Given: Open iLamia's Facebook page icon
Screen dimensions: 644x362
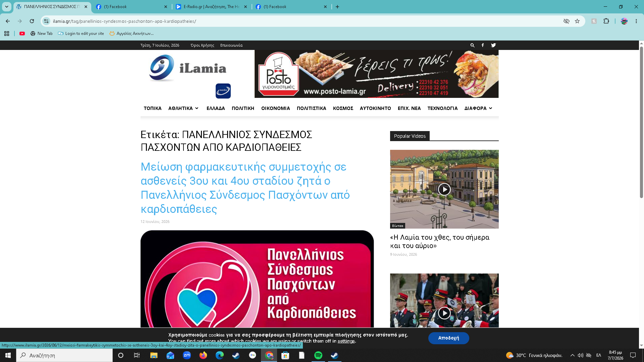Looking at the screenshot, I should (483, 45).
